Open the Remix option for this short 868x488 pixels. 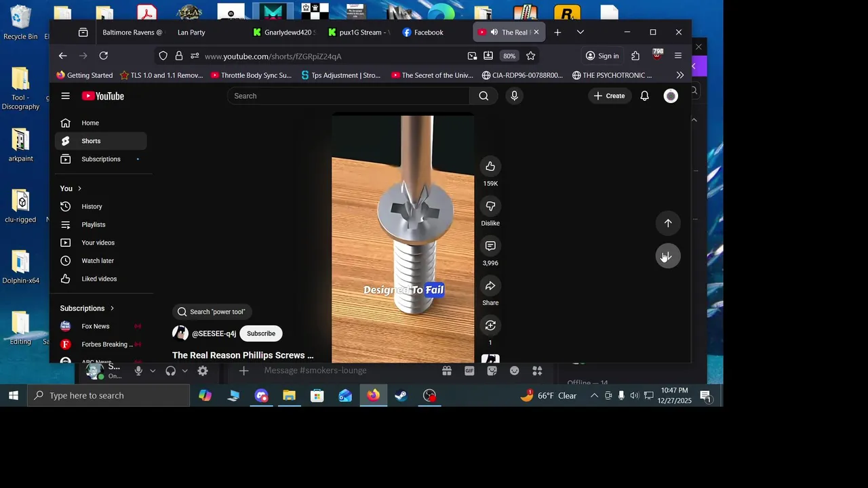490,325
